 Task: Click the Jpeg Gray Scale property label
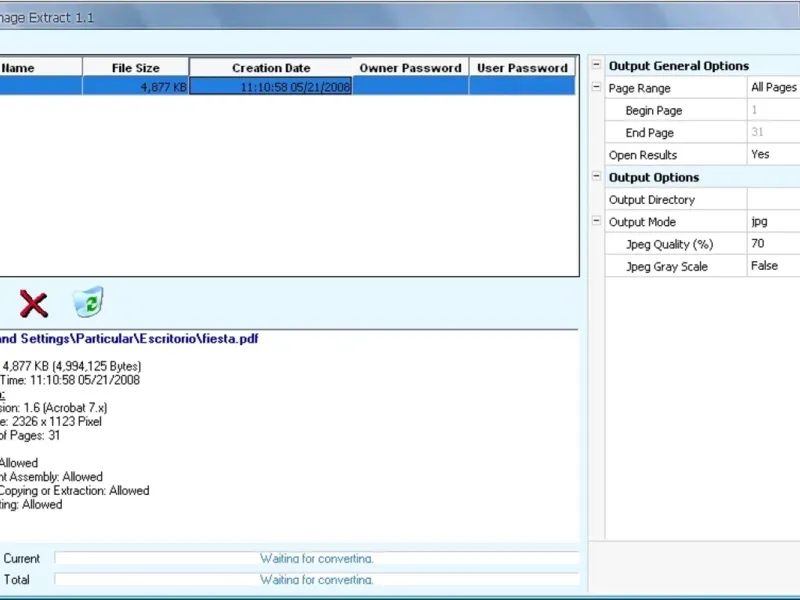[666, 266]
